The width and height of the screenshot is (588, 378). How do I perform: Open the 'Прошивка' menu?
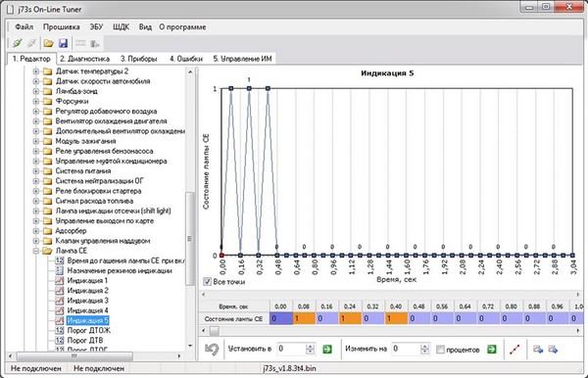pos(61,27)
